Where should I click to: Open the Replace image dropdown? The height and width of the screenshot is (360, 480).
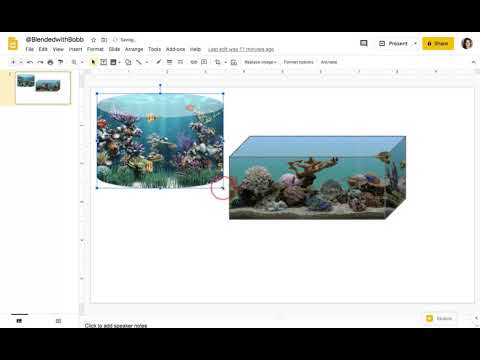[260, 62]
